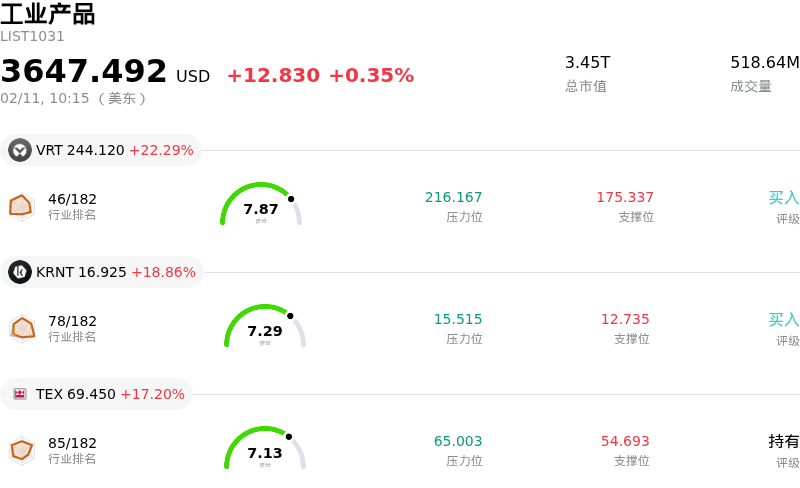The image size is (800, 488).
Task: Click the 买入 rating for VRT
Action: click(783, 198)
